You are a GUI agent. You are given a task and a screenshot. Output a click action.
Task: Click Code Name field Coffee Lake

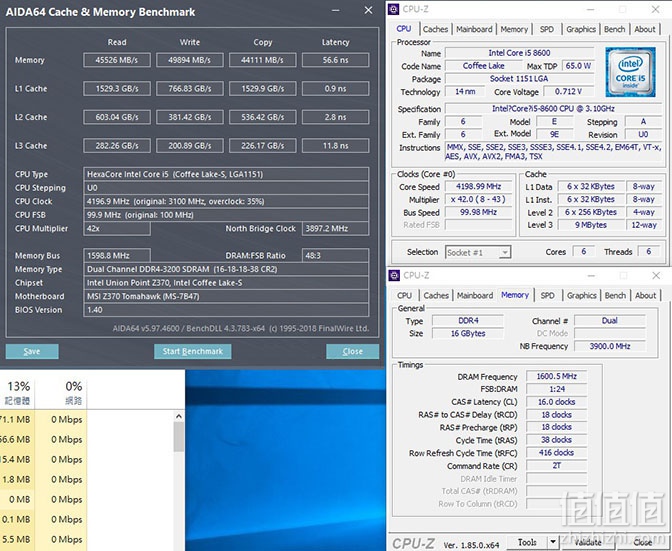(x=483, y=66)
